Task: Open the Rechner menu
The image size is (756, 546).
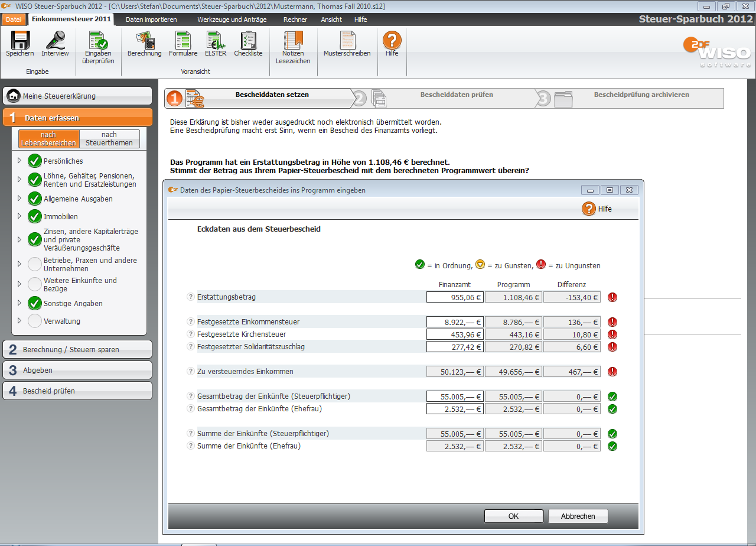Action: point(295,19)
